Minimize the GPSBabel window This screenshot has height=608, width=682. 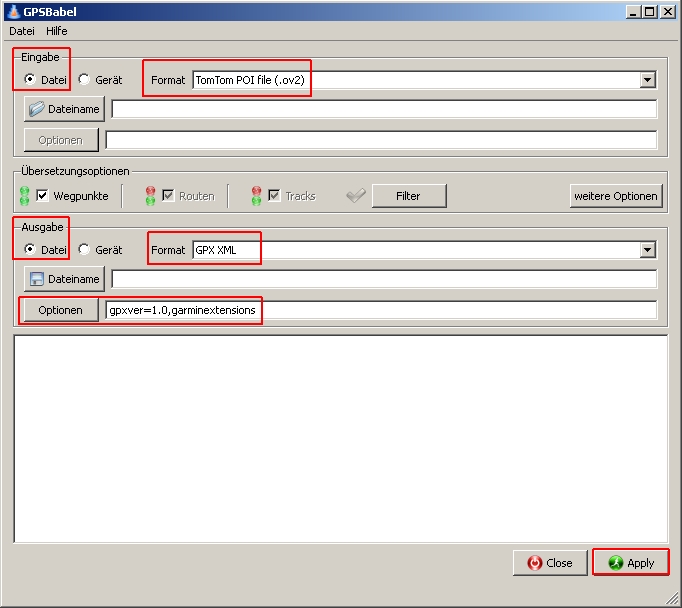[633, 12]
